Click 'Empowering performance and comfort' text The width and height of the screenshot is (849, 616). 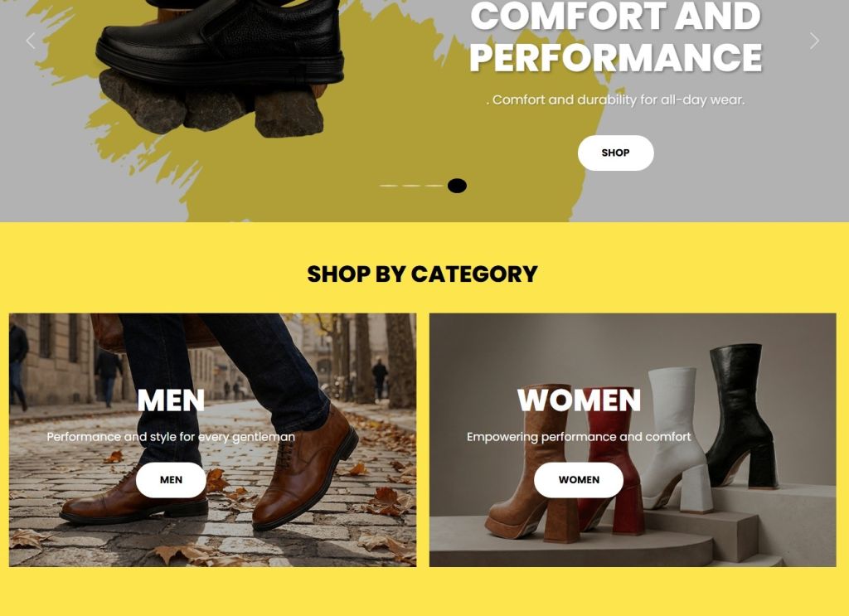(579, 437)
